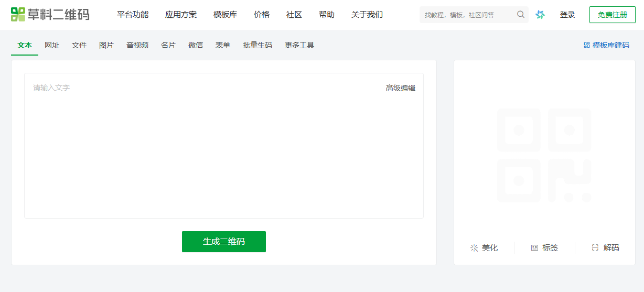
Task: Click the 草料二维码 logo icon
Action: tap(18, 14)
